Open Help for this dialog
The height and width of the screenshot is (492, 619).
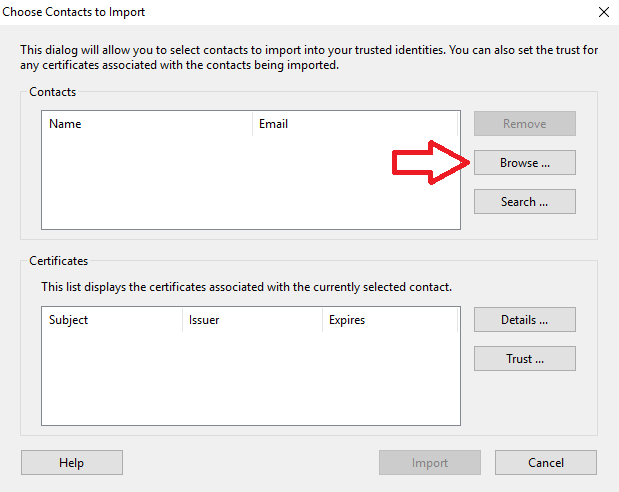(x=71, y=462)
